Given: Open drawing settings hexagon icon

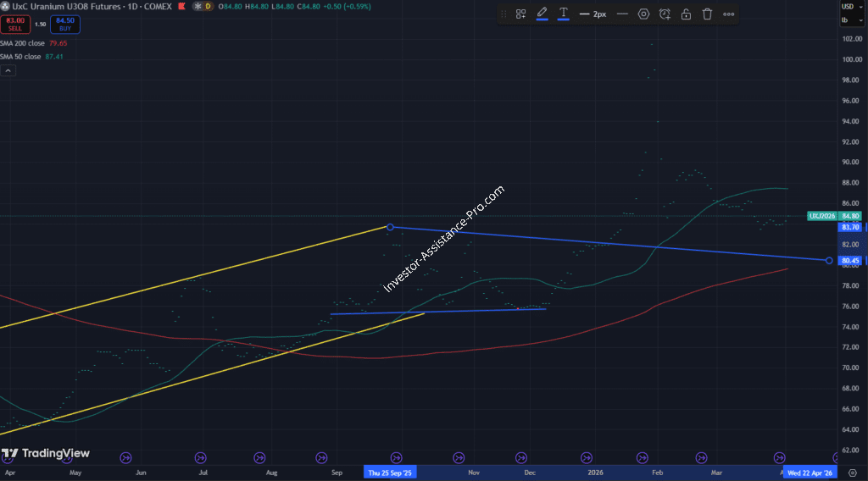Looking at the screenshot, I should pyautogui.click(x=643, y=14).
